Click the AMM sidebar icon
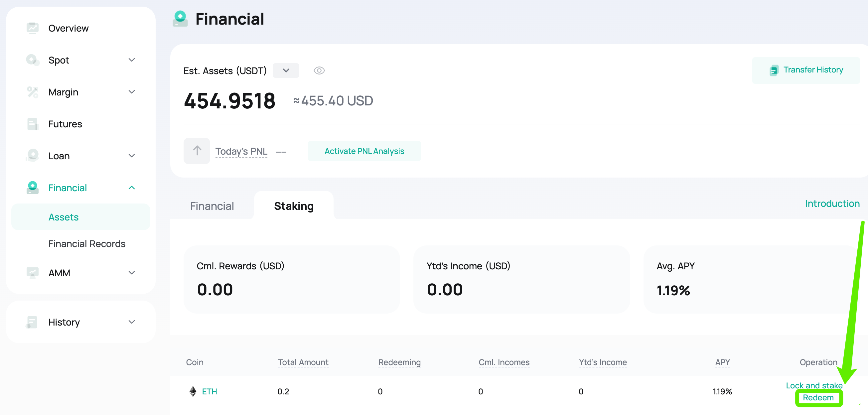This screenshot has width=868, height=415. point(32,273)
